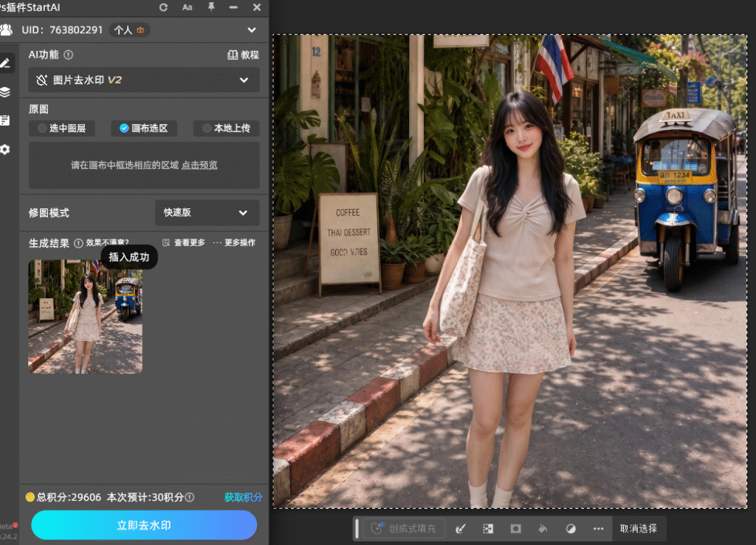Expand the 图片去水印 V2 function dropdown

point(144,80)
